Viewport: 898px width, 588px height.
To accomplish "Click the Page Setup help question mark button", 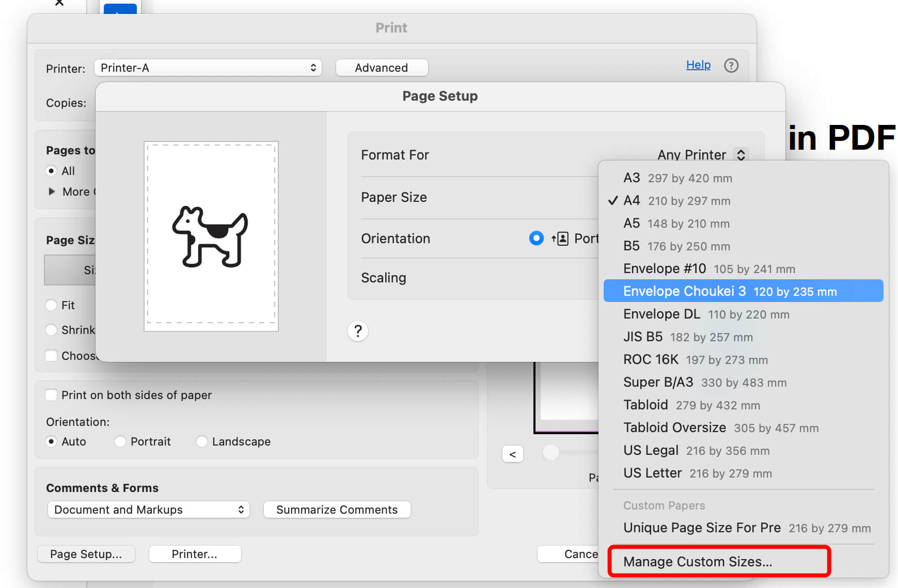I will pos(358,331).
